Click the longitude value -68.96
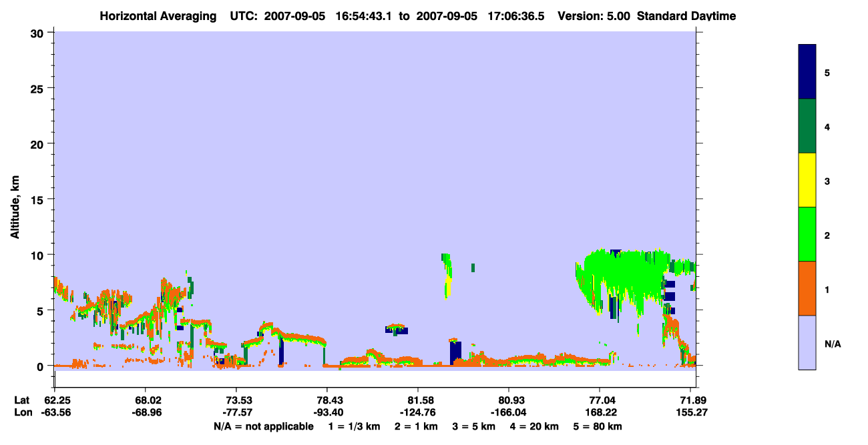868x445 pixels. point(146,412)
